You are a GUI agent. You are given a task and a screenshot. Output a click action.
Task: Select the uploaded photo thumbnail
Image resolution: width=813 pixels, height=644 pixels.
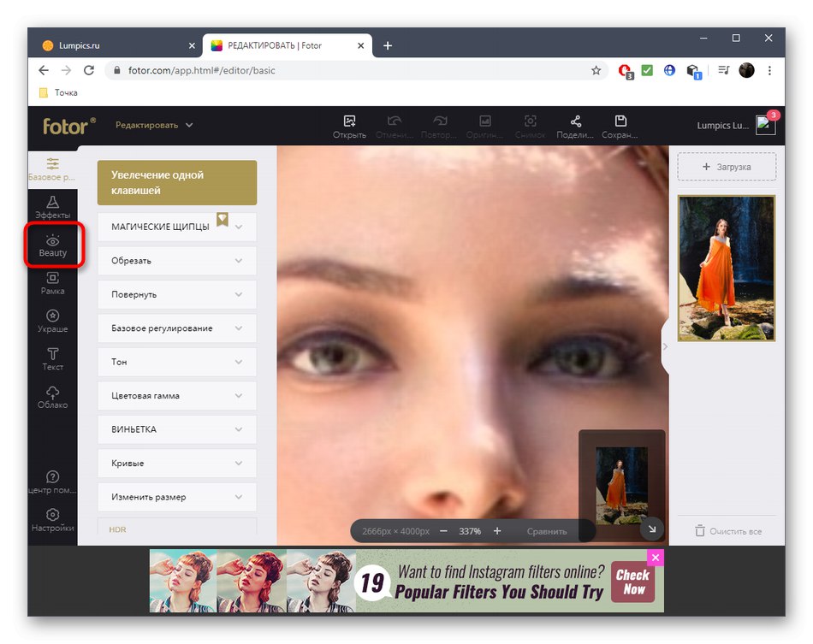726,268
